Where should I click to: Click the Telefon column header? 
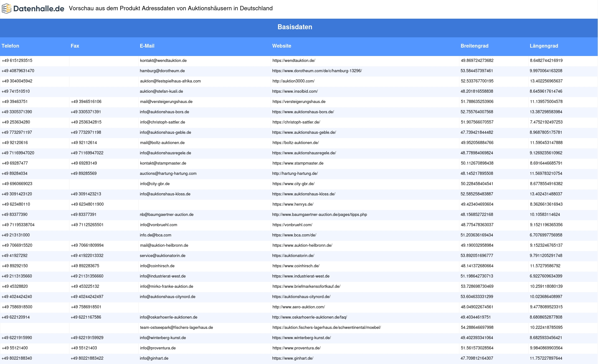[10, 46]
